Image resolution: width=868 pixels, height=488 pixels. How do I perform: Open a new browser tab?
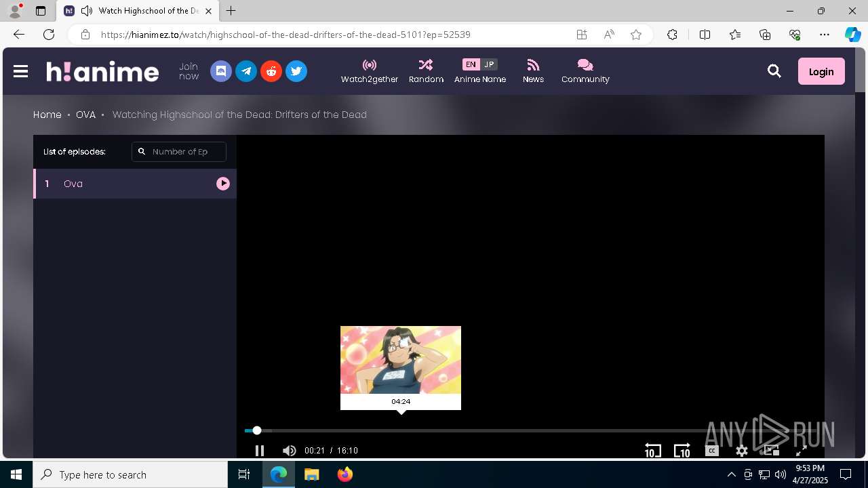click(231, 11)
